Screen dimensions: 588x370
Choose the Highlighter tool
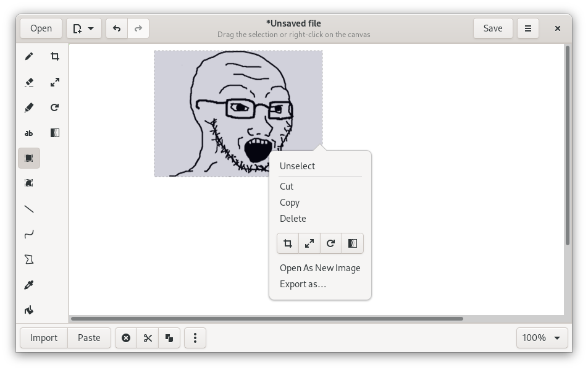(29, 107)
